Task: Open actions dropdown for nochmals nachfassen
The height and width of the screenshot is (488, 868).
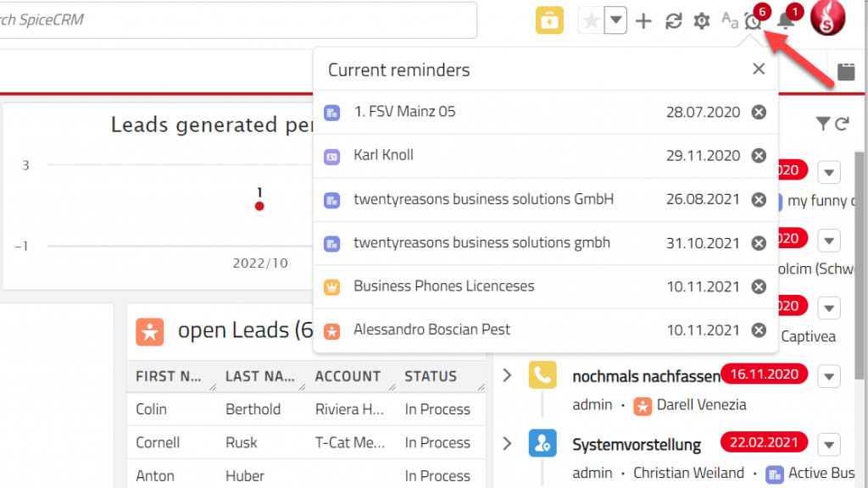Action: coord(829,377)
